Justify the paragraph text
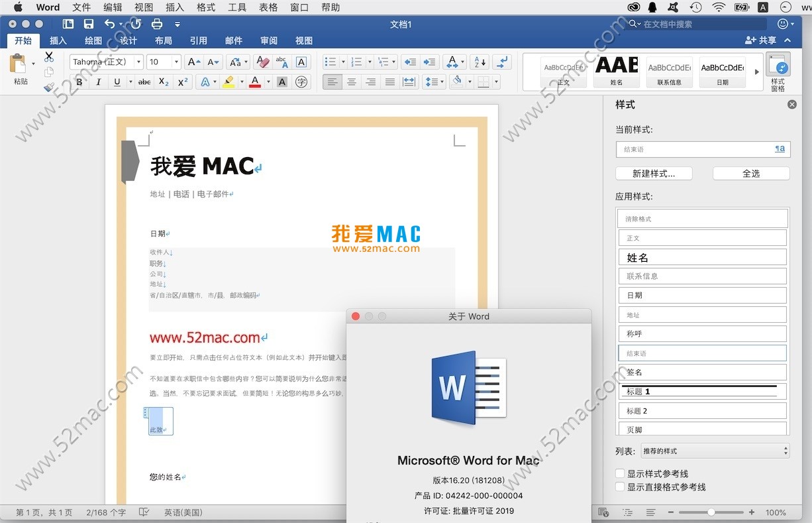Screen dimensions: 812x523 pos(390,82)
